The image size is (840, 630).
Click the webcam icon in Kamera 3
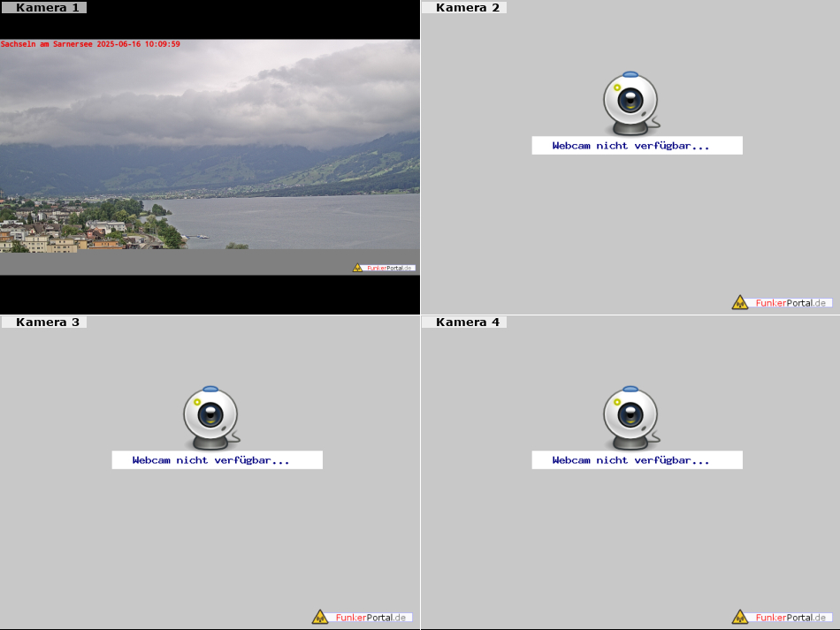[211, 418]
